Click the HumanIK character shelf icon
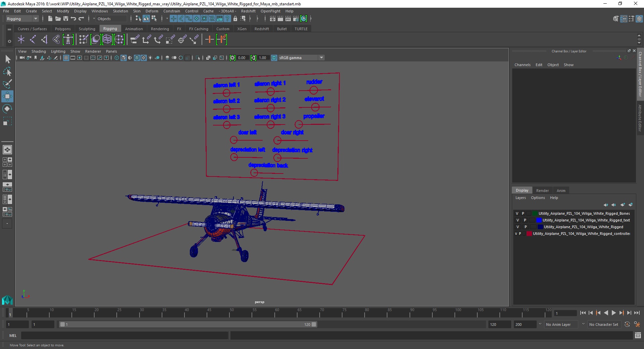This screenshot has width=644, height=349. pyautogui.click(x=68, y=40)
